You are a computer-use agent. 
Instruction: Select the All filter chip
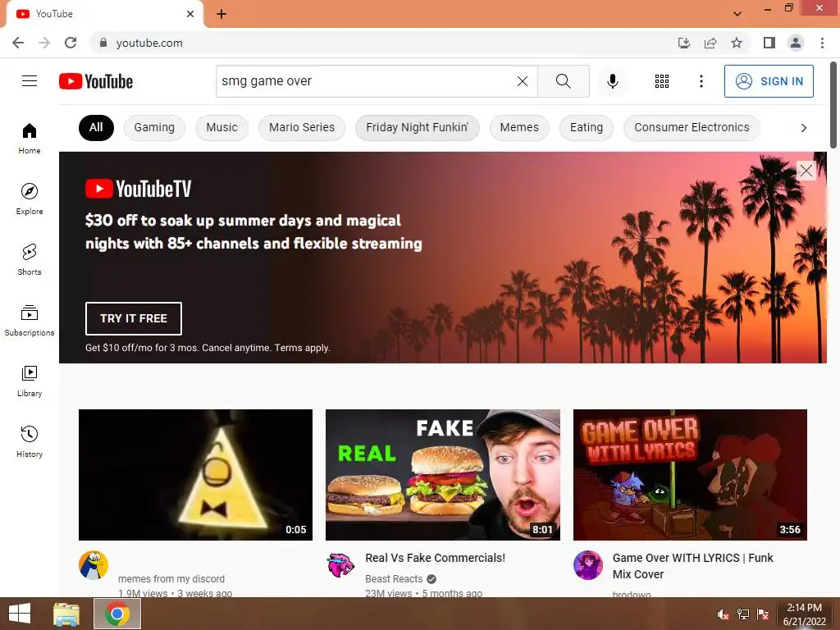click(x=96, y=127)
